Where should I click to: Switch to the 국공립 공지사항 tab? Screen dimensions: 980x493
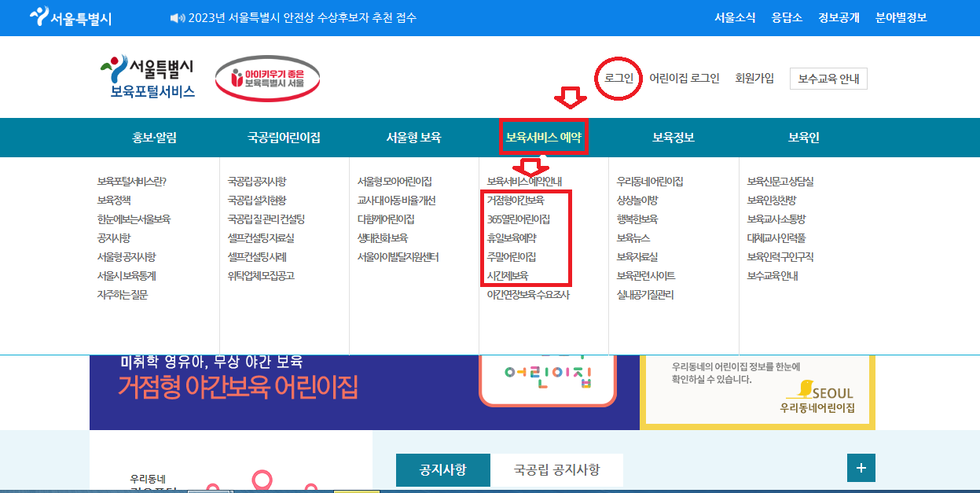click(557, 469)
